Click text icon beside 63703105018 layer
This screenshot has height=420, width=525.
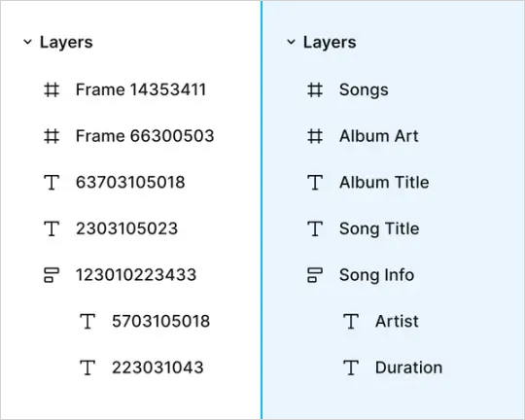(52, 182)
